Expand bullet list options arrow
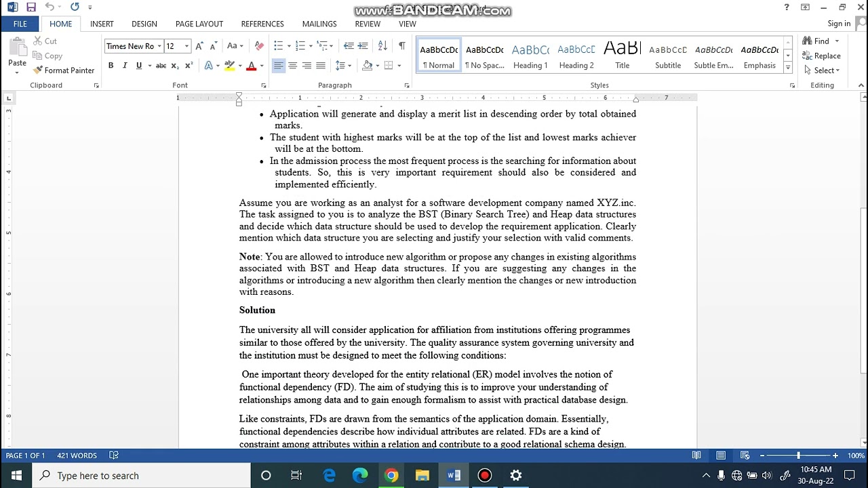868x488 pixels. coord(289,46)
